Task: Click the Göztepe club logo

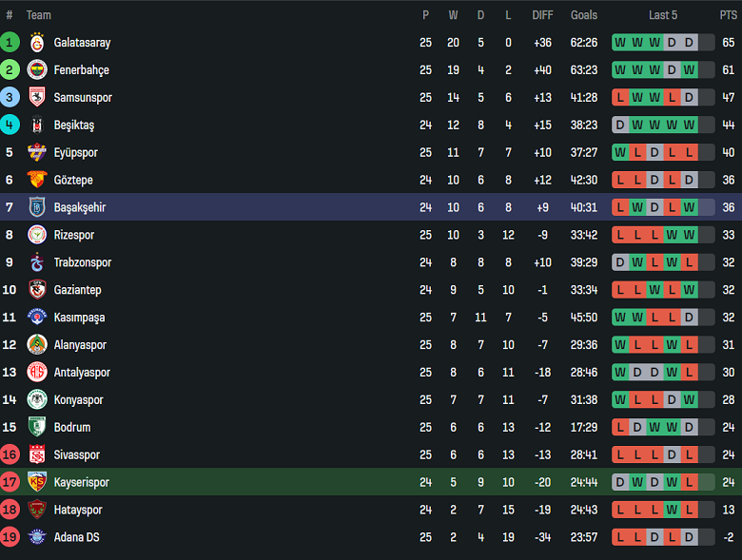Action: tap(37, 180)
